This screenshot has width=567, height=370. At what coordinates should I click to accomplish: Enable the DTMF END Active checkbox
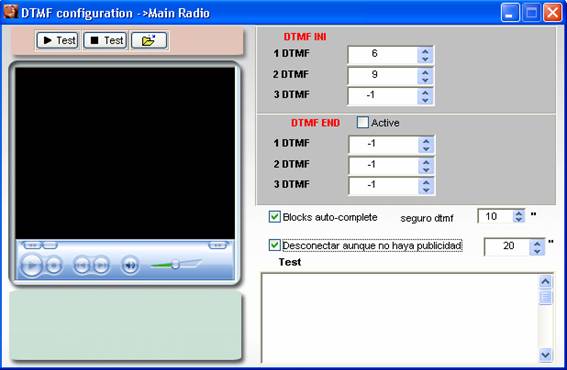coord(362,123)
